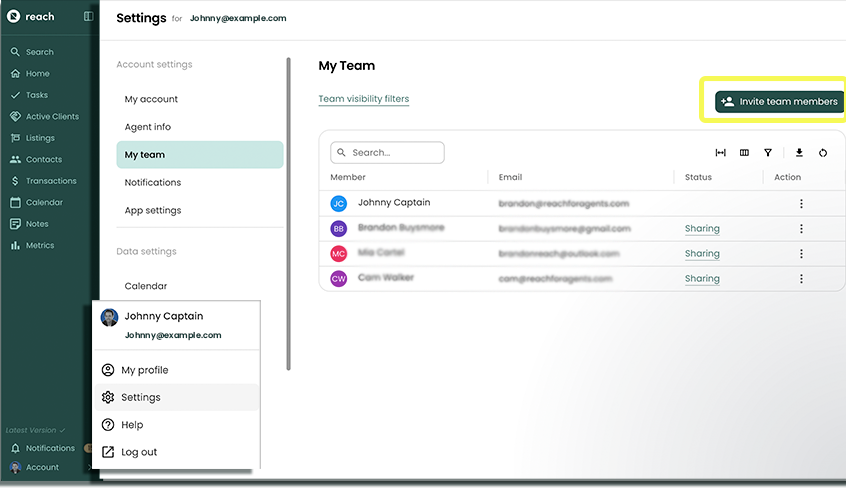Open Transactions from the sidebar
Screen dimensions: 846x500
(50, 181)
